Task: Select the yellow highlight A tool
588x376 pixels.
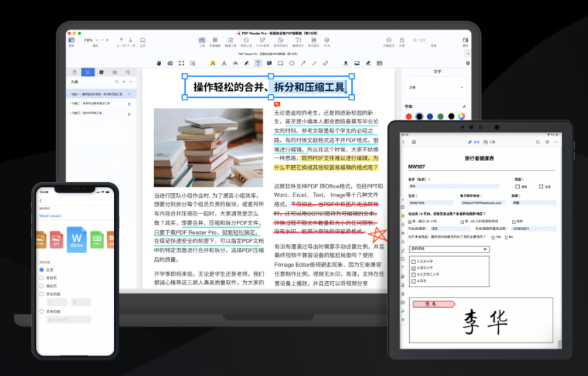Action: point(213,63)
